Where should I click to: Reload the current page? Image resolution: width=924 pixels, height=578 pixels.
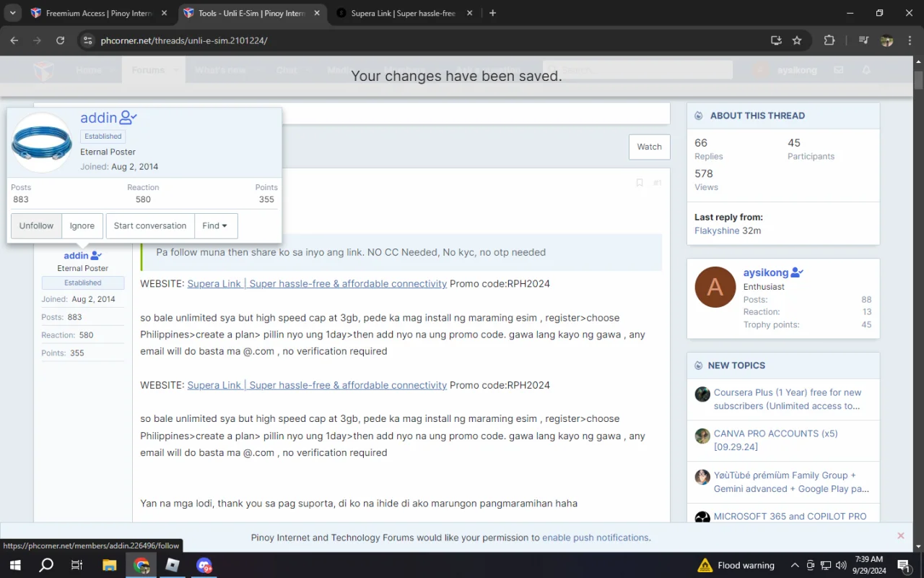(x=61, y=40)
